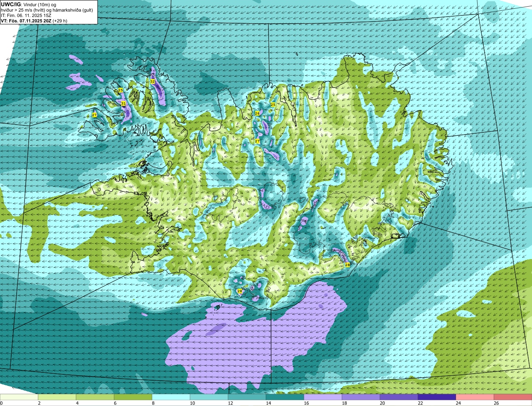Select the light pink 24–26 m/s swatch
The image size is (532, 406).
coord(475,397)
